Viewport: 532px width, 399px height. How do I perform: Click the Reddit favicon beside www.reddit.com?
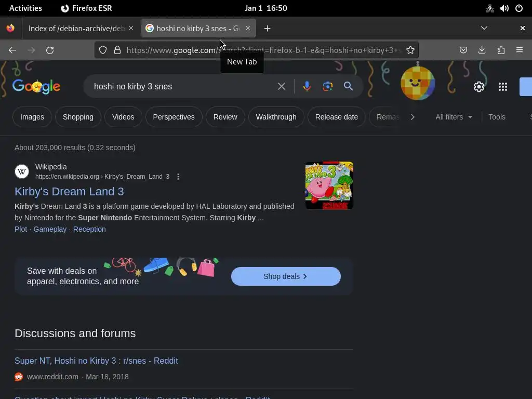coord(19,377)
